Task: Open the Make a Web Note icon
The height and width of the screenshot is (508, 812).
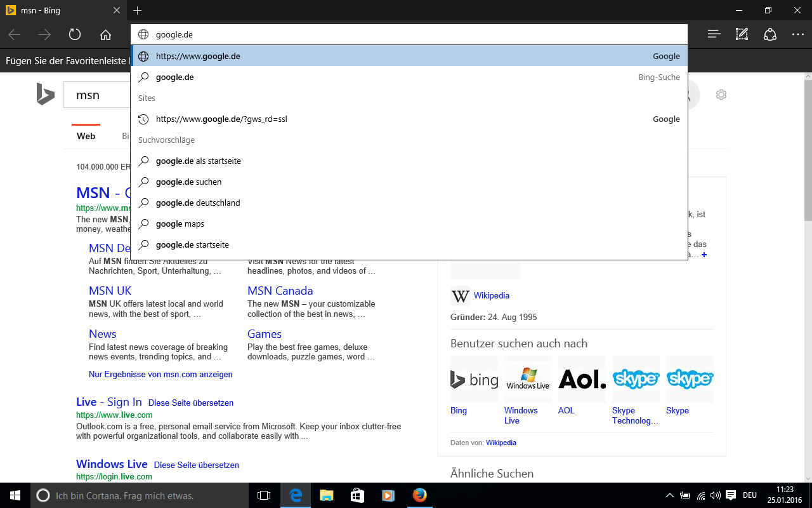Action: pyautogui.click(x=742, y=34)
